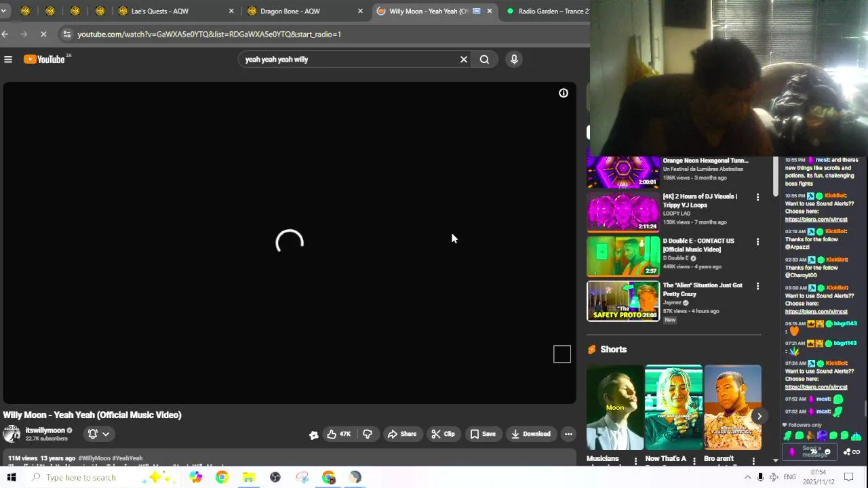Show hidden system tray icons chevron

click(747, 477)
